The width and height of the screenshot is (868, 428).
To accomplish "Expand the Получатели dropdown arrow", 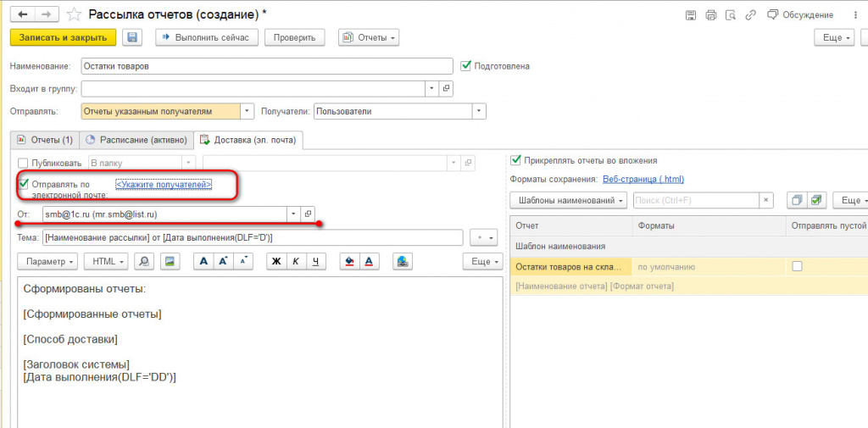I will coord(478,111).
